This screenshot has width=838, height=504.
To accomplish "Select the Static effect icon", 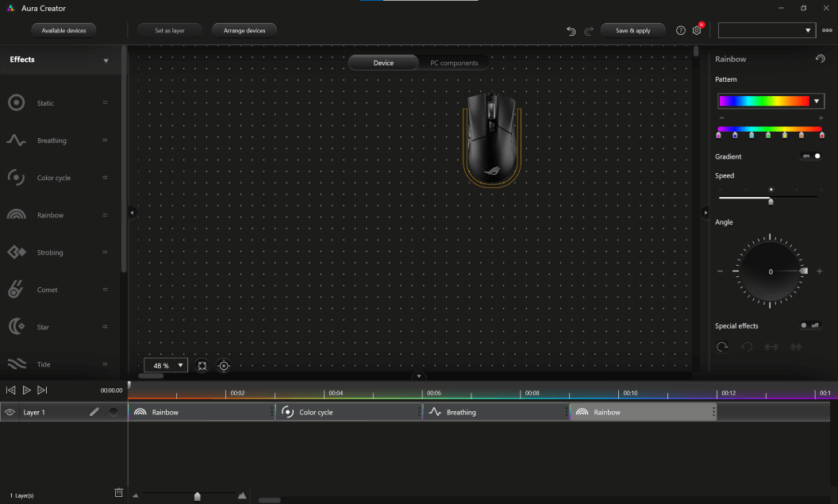I will coord(17,102).
